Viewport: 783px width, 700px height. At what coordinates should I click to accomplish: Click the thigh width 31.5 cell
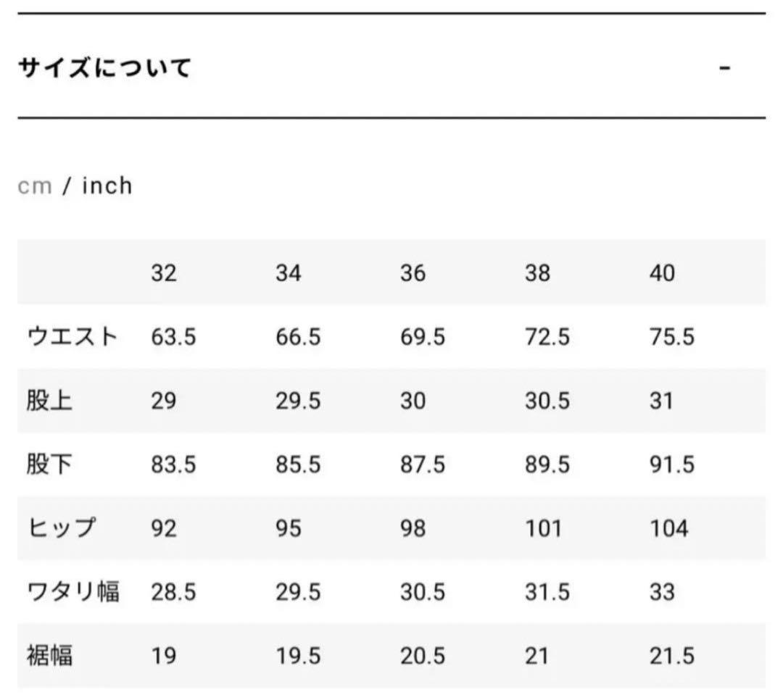547,592
